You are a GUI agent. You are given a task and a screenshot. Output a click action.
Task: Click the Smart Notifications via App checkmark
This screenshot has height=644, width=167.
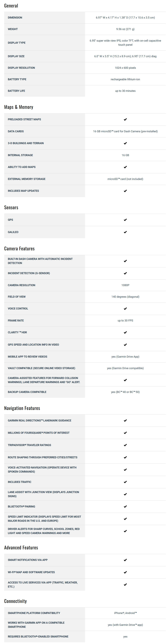pyautogui.click(x=125, y=560)
